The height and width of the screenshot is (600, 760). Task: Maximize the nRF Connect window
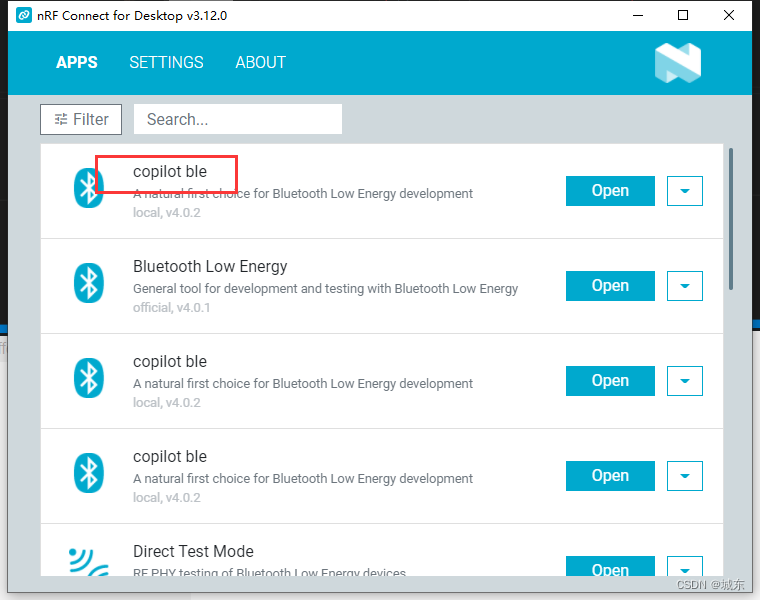click(683, 16)
